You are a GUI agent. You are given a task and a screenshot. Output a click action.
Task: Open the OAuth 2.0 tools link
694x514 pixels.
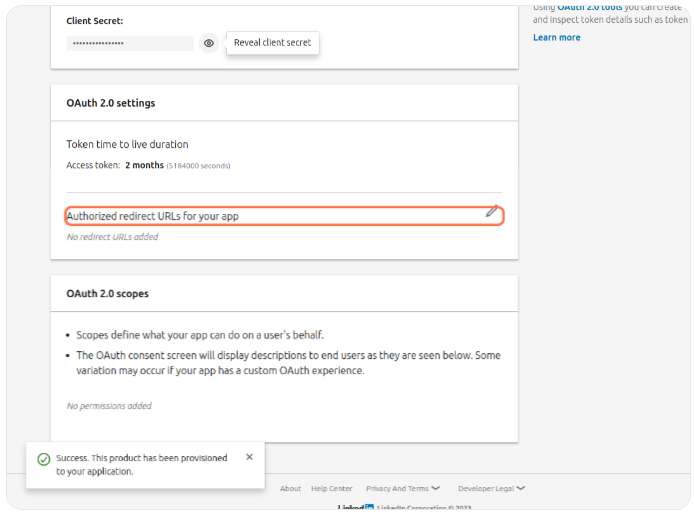point(589,7)
